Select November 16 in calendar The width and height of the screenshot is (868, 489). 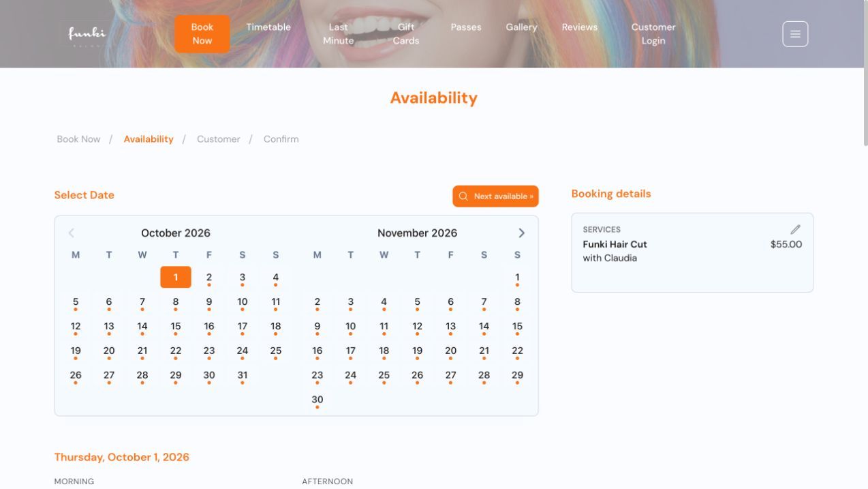pos(317,351)
